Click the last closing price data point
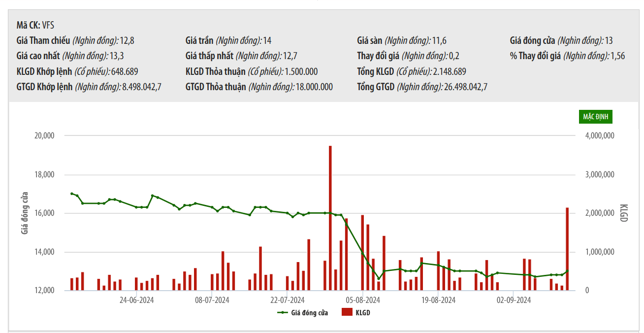Image resolution: width=644 pixels, height=333 pixels. (567, 271)
